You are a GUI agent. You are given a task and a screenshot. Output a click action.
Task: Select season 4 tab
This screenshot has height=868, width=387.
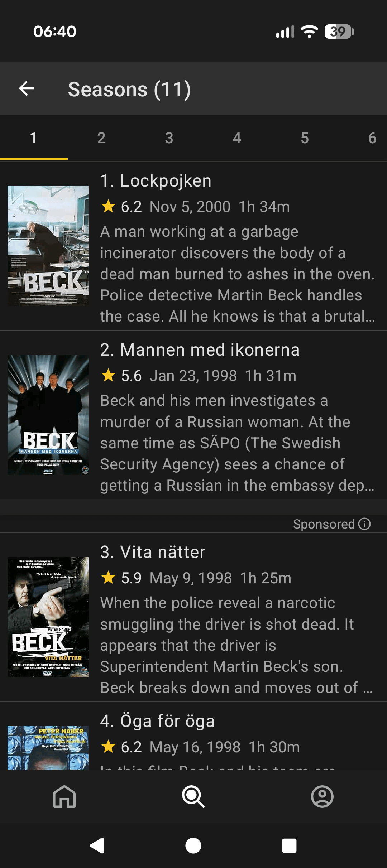click(x=237, y=138)
